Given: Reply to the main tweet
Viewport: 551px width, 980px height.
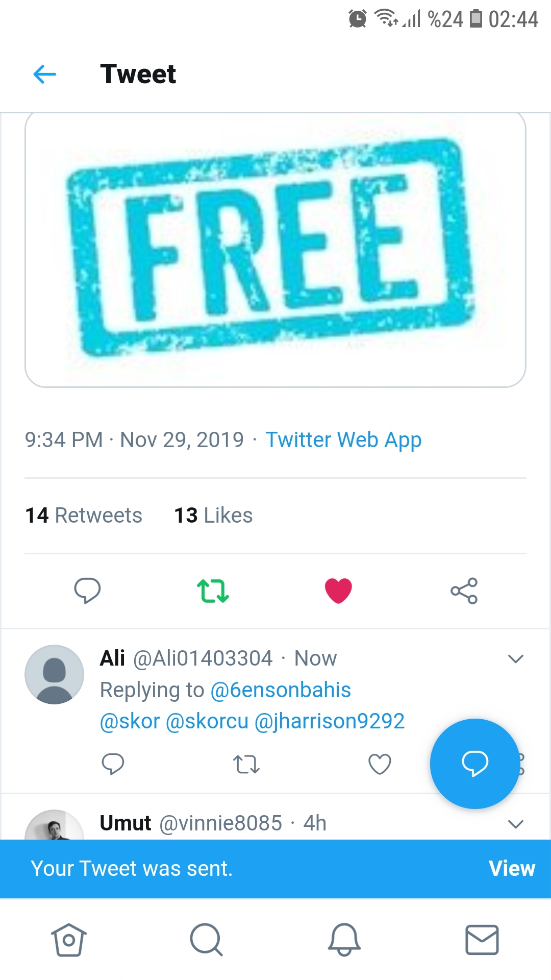Looking at the screenshot, I should pos(87,591).
